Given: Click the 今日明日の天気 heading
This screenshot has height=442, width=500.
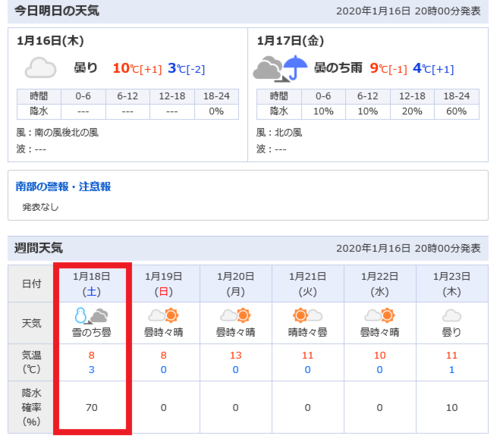Looking at the screenshot, I should coord(57,11).
